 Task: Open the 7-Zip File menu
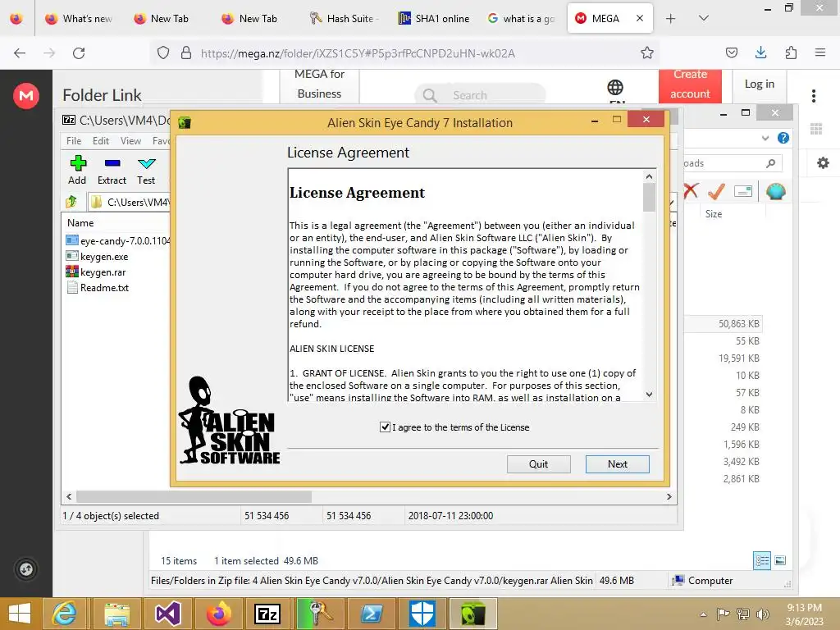74,141
